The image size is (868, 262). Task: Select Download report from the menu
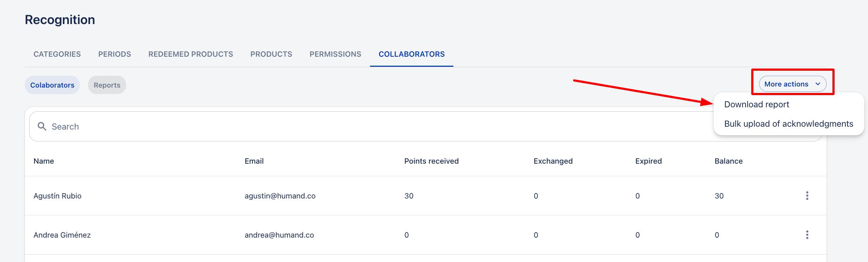(x=757, y=104)
